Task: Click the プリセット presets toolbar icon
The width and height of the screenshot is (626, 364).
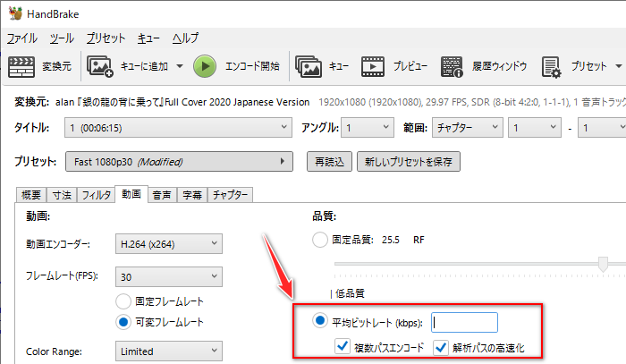Action: (x=552, y=67)
